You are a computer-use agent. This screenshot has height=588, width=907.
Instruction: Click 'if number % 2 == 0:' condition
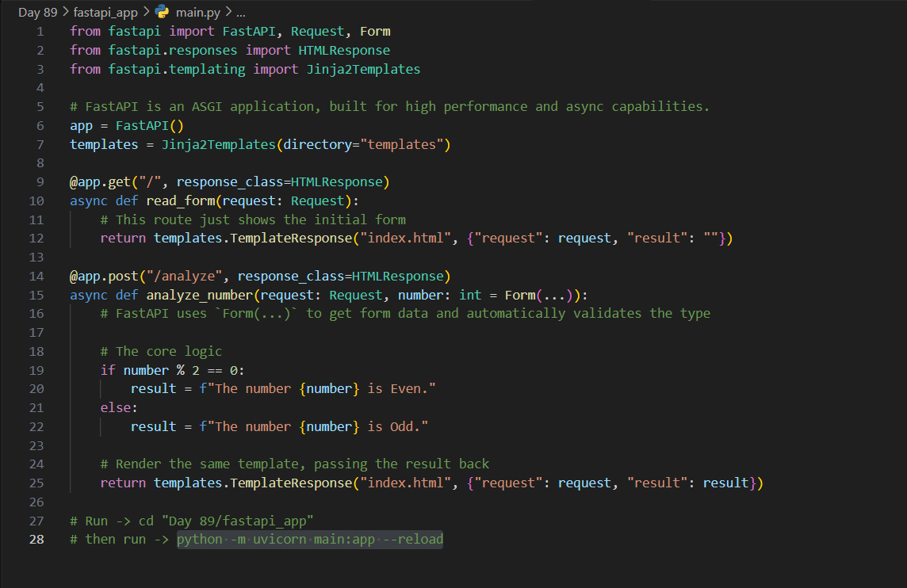172,370
